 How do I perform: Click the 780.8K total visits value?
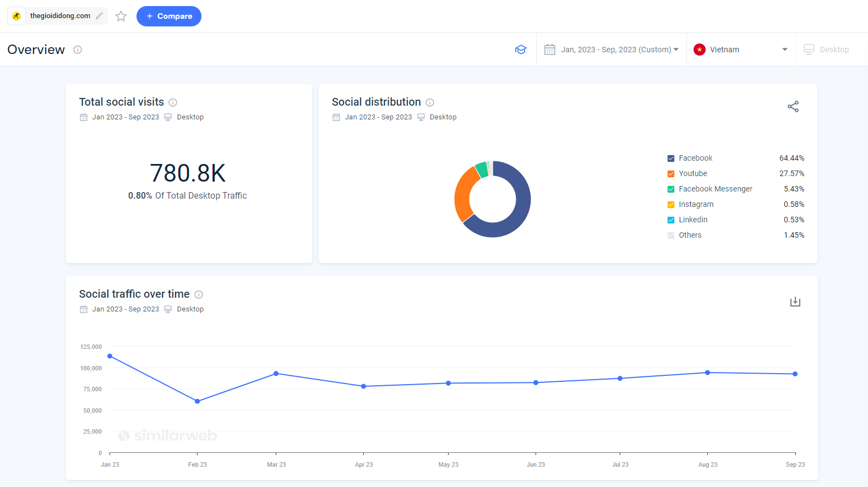coord(188,173)
